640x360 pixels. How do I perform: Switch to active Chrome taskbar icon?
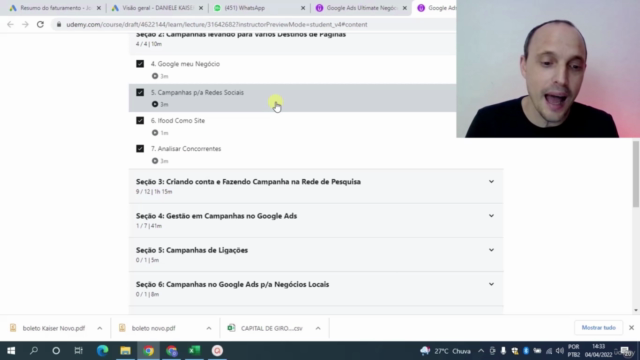[148, 351]
